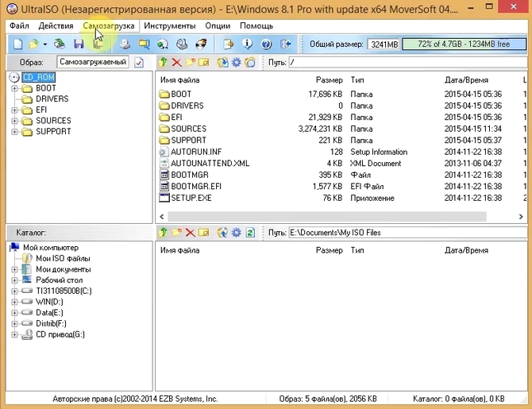Screen dimensions: 532x409
Task: Click the Имя файла column header in image list
Action: pyautogui.click(x=179, y=80)
